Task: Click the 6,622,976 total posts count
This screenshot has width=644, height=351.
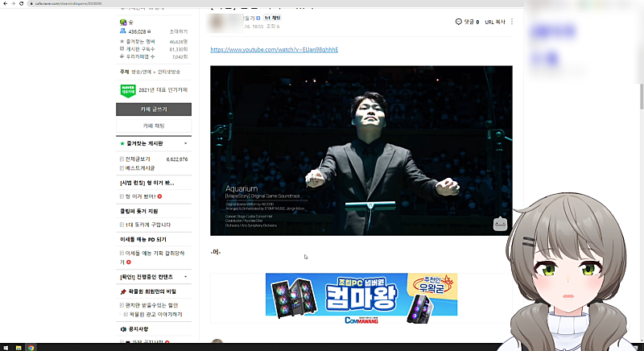Action: pyautogui.click(x=177, y=159)
